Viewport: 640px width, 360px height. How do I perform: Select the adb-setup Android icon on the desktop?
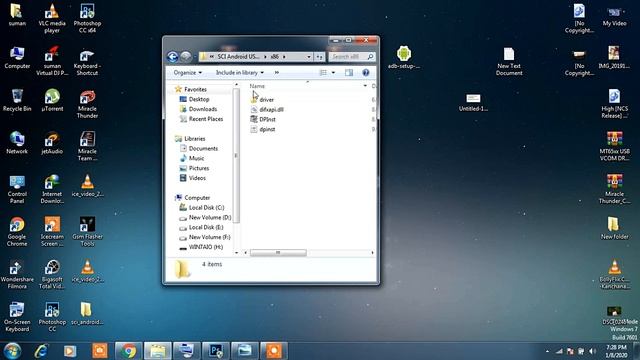[404, 58]
